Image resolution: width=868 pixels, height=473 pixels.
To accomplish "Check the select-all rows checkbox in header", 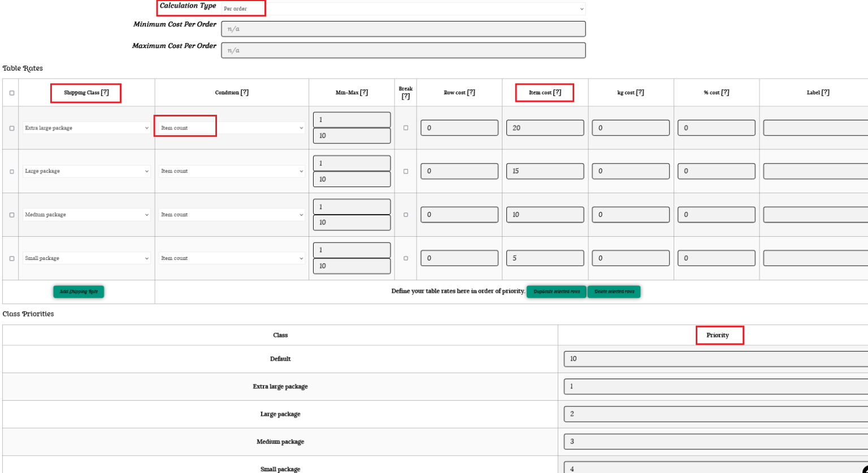I will 12,93.
